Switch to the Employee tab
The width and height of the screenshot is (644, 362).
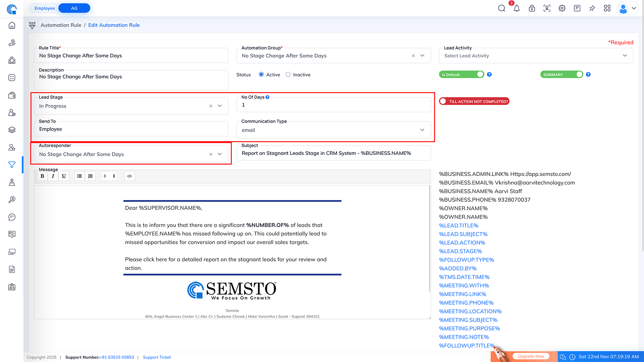(45, 8)
